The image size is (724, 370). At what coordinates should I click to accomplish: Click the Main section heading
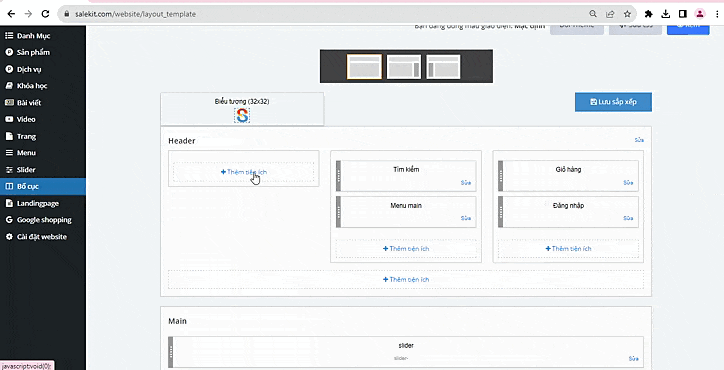tap(177, 321)
